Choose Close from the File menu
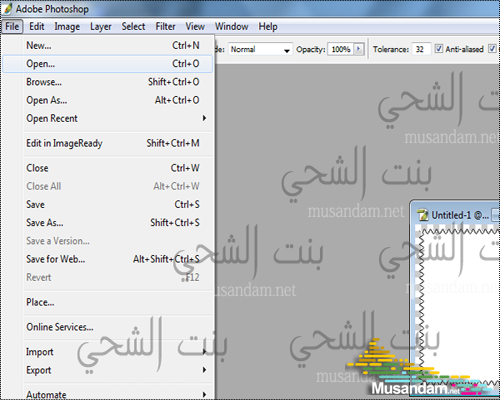 tap(108, 168)
